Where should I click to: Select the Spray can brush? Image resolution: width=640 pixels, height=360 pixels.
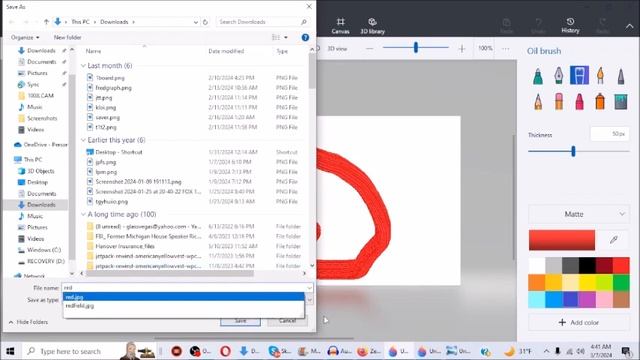tap(600, 101)
